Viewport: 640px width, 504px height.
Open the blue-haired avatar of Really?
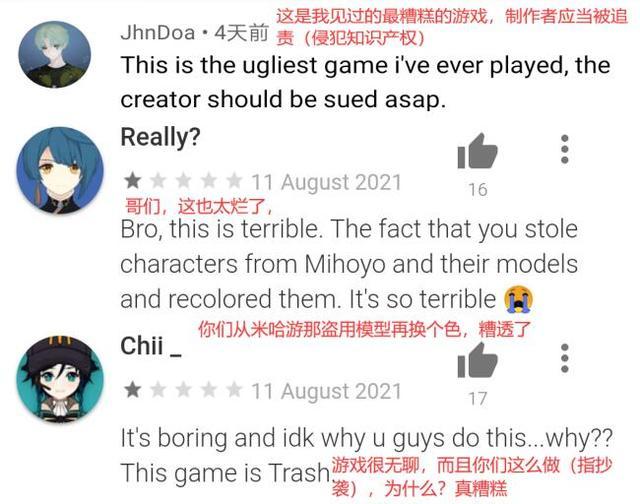[60, 170]
